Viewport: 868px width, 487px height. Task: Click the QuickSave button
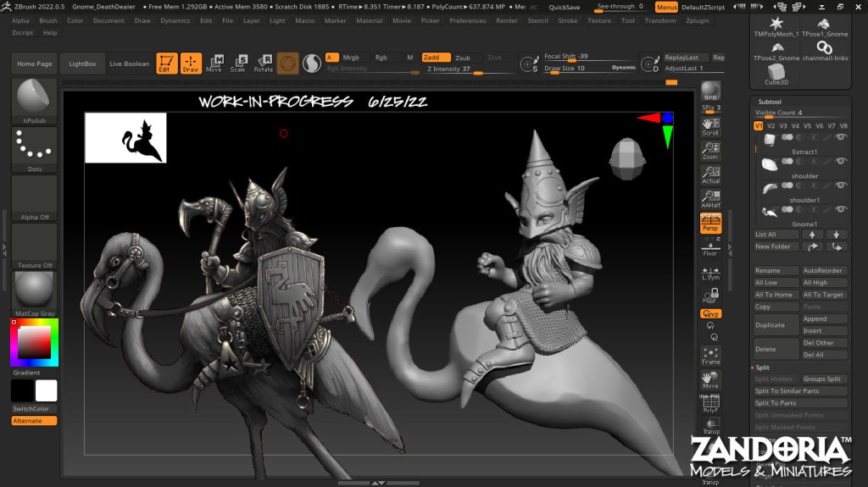coord(565,7)
